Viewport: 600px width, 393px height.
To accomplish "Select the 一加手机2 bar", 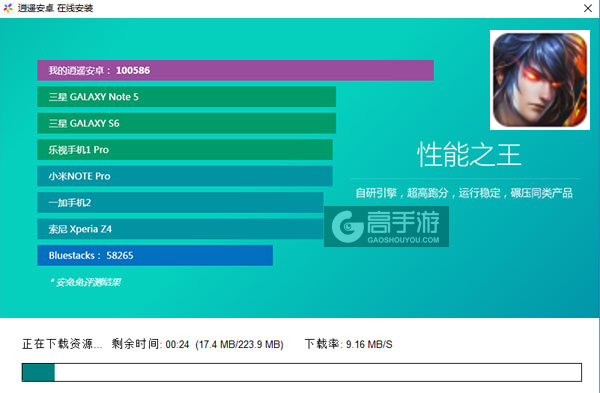I will (180, 202).
